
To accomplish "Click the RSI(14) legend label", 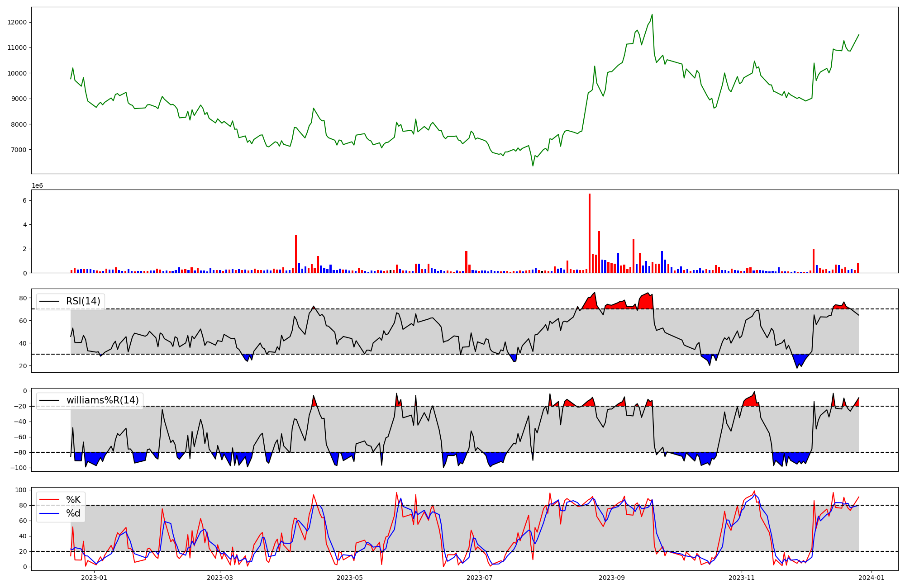I will click(x=83, y=301).
